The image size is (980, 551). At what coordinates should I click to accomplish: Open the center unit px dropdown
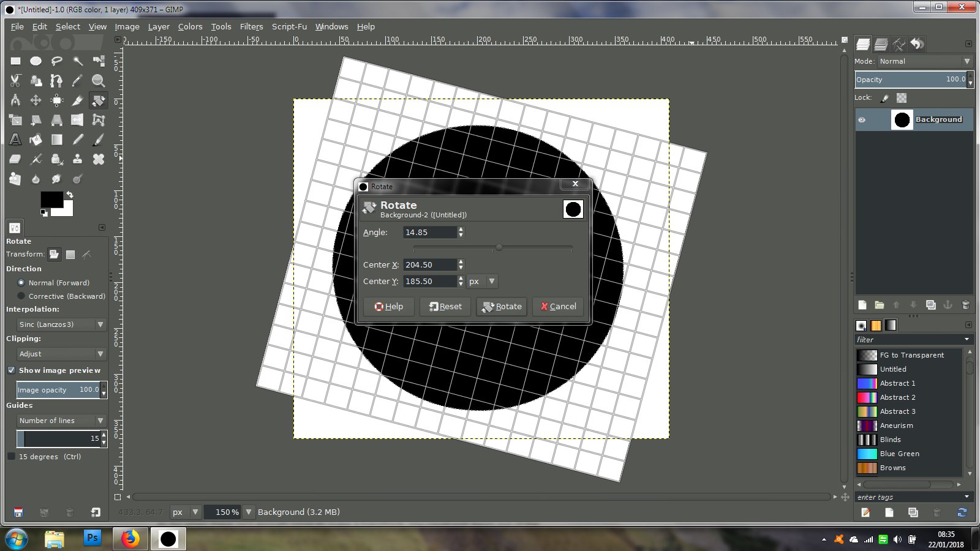coord(482,282)
